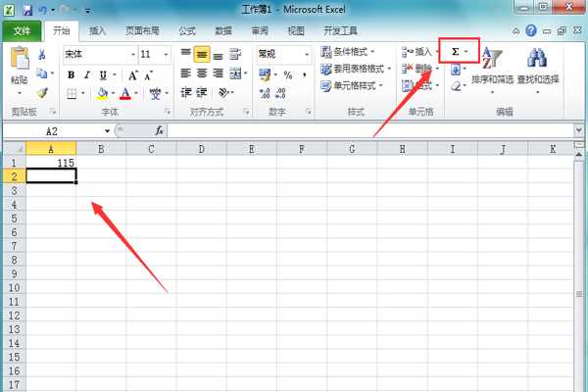588x392 pixels.
Task: Click the insert function fx icon
Action: [x=159, y=129]
